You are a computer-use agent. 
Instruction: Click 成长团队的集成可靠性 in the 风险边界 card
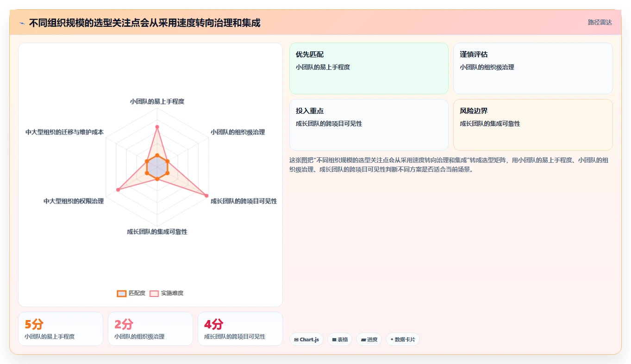tap(490, 123)
